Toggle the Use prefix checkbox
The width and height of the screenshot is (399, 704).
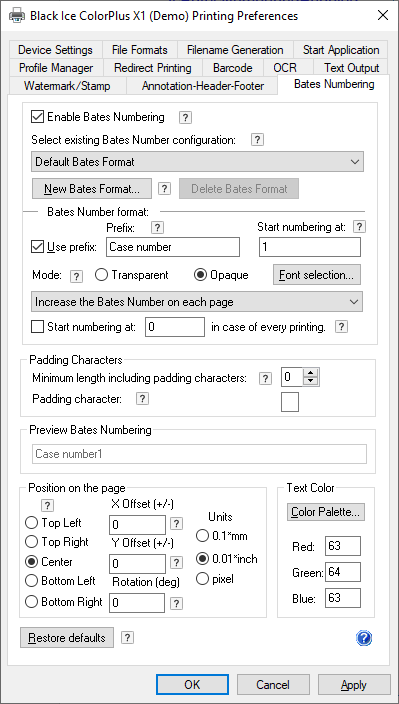(x=37, y=247)
